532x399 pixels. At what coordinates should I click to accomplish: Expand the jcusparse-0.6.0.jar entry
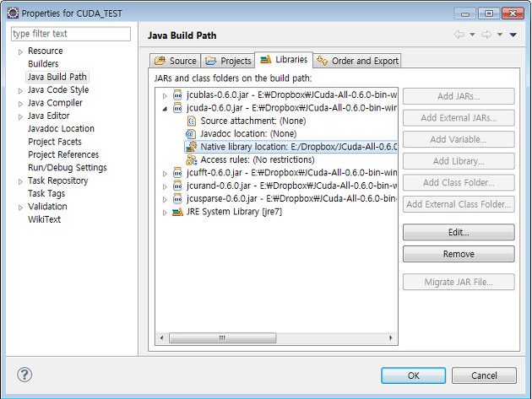coord(165,199)
